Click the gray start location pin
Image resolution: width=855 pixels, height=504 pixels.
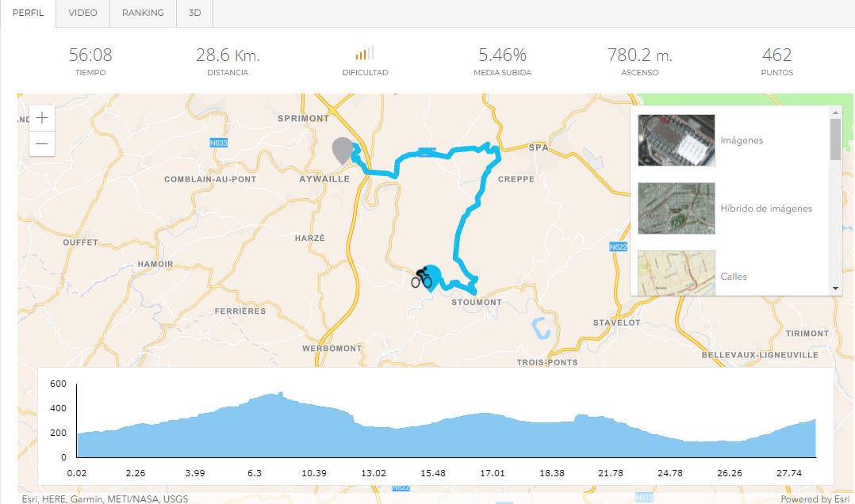click(x=343, y=151)
